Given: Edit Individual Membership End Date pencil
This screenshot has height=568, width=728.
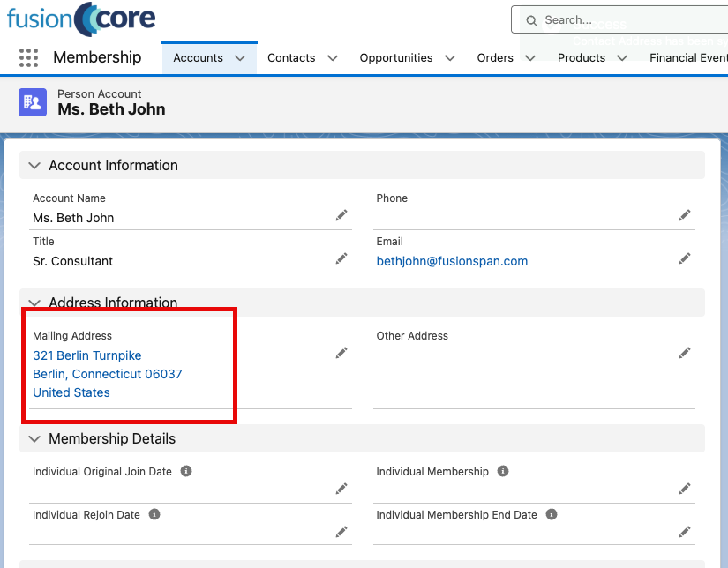Looking at the screenshot, I should (685, 532).
